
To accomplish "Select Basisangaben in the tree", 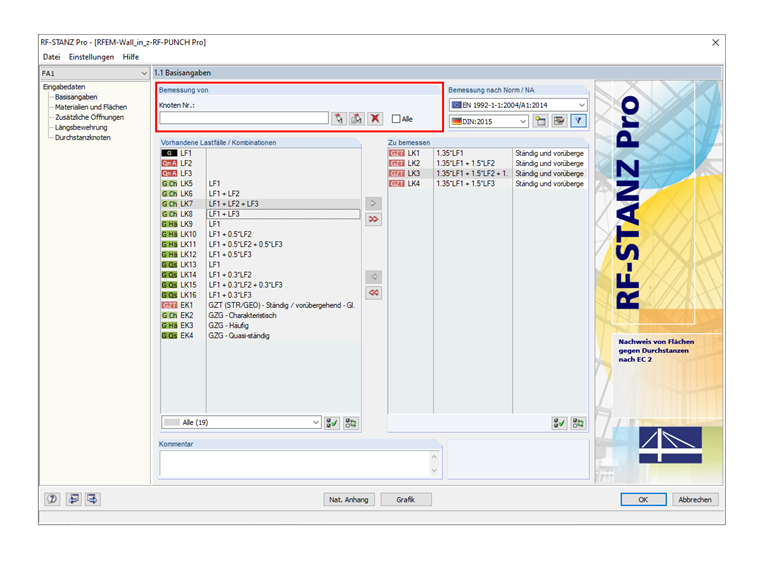I will click(76, 97).
